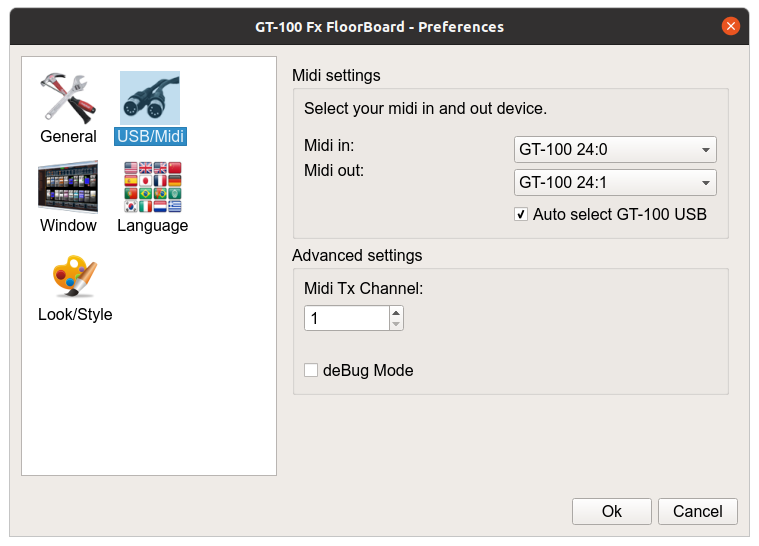This screenshot has height=546, width=759.
Task: Select the USB/Midi cable icon
Action: 150,98
